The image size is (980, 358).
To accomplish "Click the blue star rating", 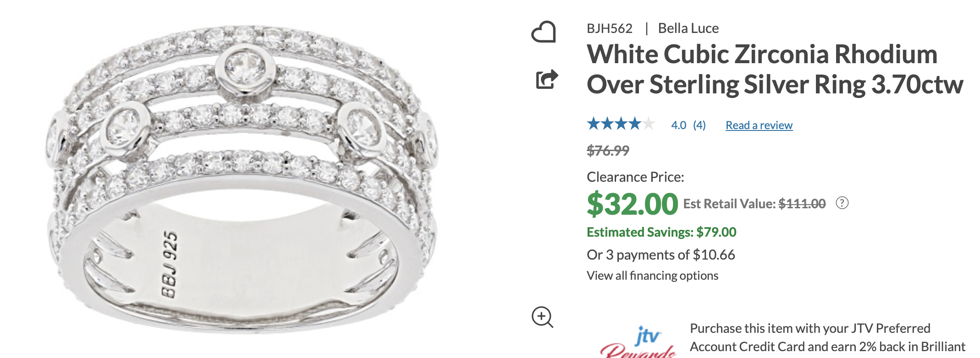I will click(x=621, y=124).
